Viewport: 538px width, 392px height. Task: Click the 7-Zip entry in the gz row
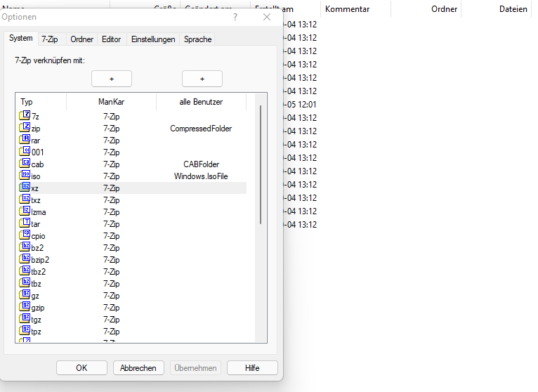(112, 296)
